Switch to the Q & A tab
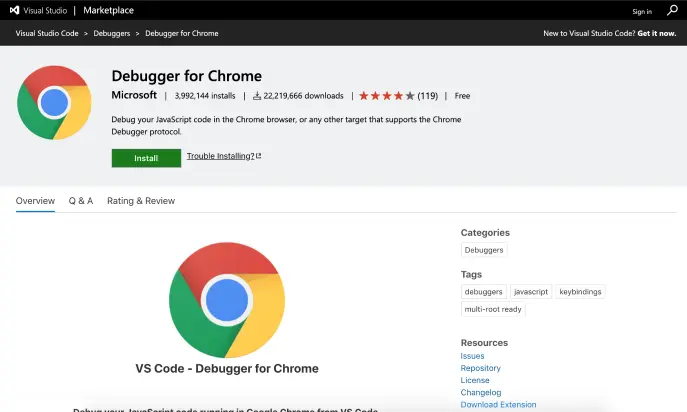Image resolution: width=687 pixels, height=412 pixels. [x=81, y=201]
